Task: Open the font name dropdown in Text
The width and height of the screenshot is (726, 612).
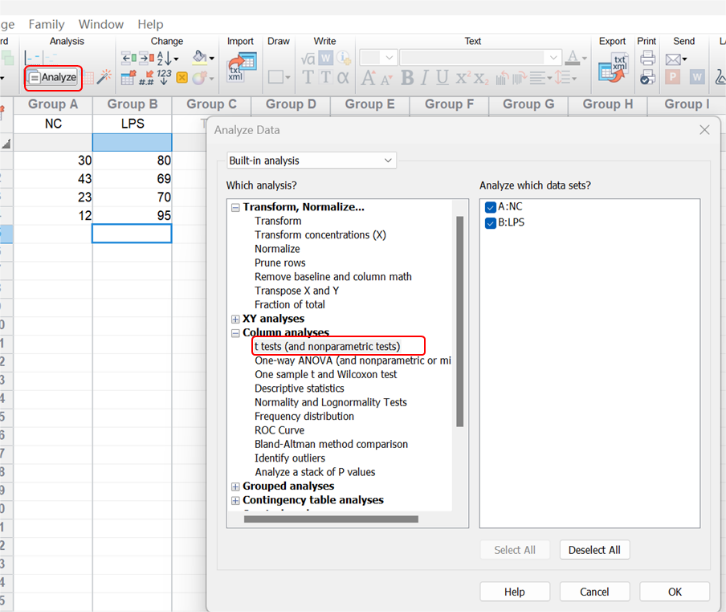Action: [553, 58]
